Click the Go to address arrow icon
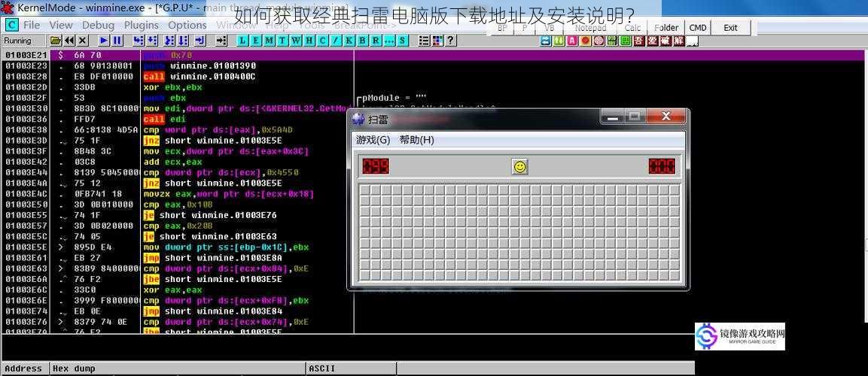This screenshot has height=376, width=868. coord(221,41)
